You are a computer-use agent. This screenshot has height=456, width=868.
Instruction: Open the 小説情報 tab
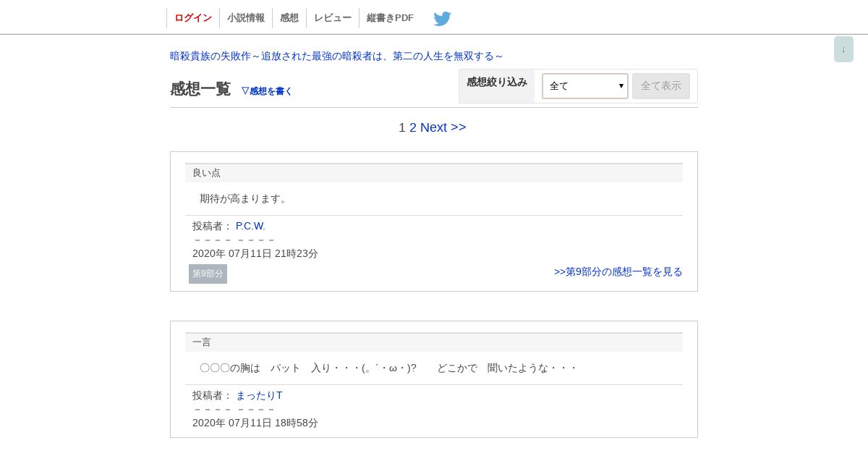(x=246, y=18)
